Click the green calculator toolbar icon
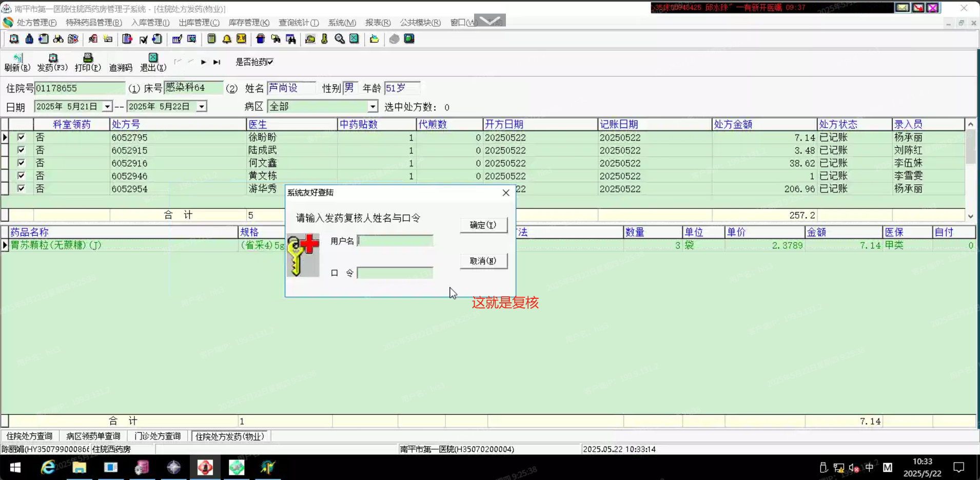The image size is (980, 480). [211, 39]
